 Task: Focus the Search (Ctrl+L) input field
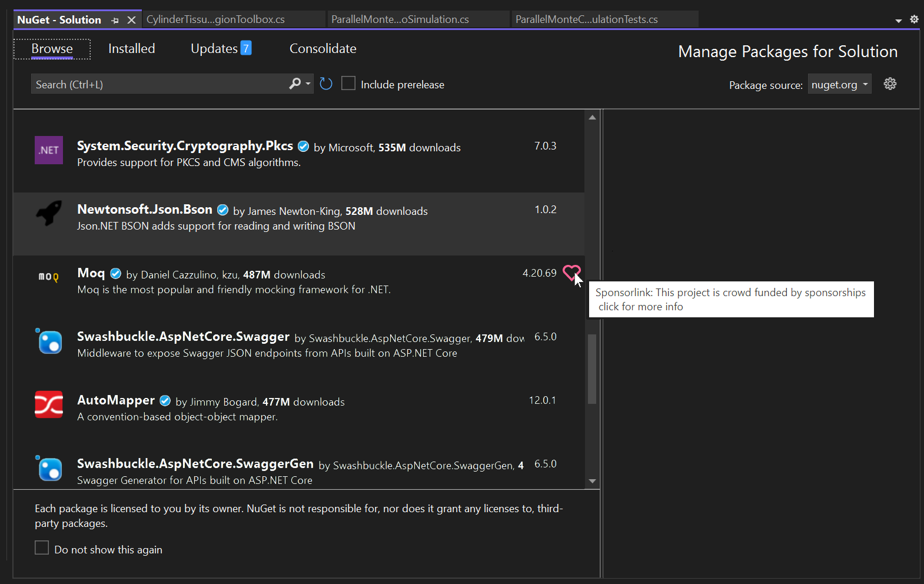(x=159, y=84)
